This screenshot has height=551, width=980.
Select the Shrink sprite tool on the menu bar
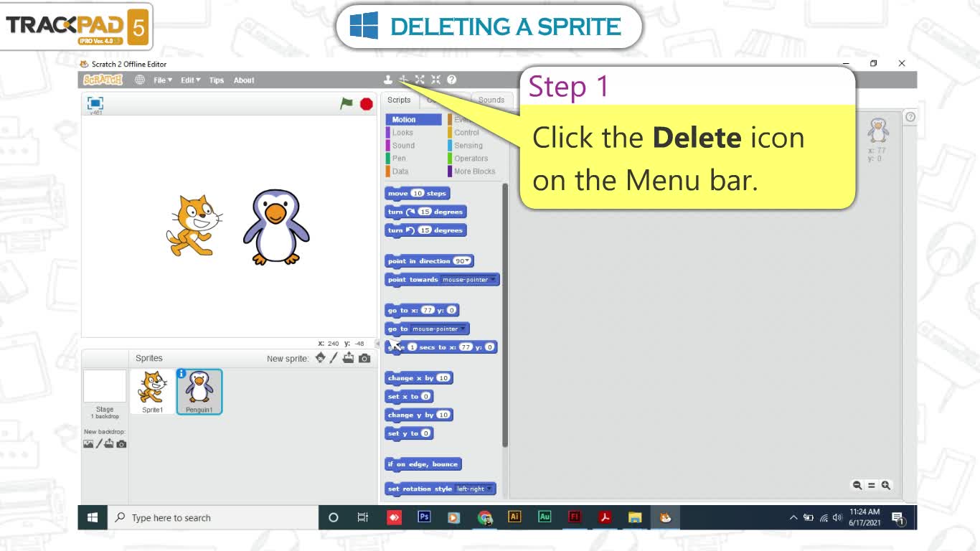tap(435, 80)
